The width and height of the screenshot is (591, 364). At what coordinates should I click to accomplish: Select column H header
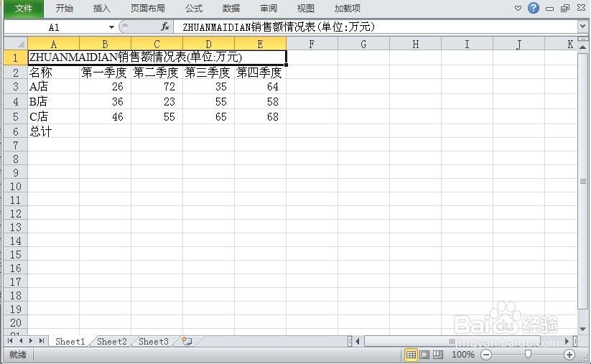[415, 44]
